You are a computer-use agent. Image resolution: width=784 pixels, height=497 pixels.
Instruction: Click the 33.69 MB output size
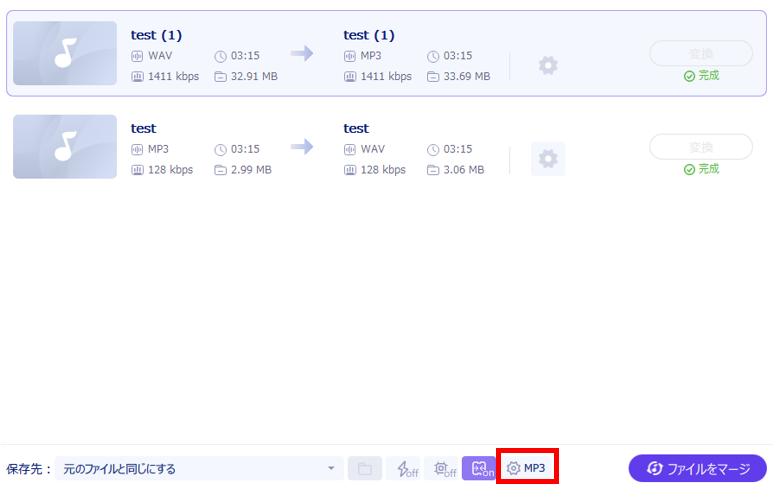[x=467, y=76]
